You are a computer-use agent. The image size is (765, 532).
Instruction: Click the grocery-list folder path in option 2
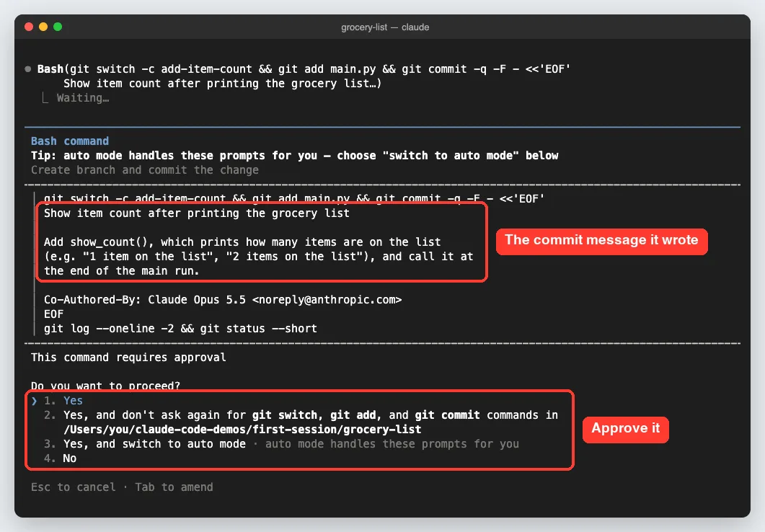pos(242,429)
